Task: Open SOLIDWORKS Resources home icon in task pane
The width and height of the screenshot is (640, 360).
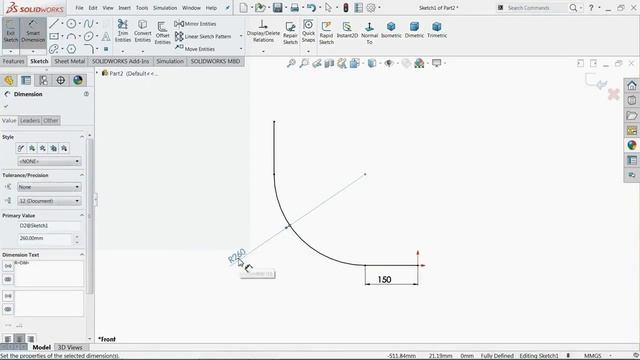Action: (x=632, y=85)
